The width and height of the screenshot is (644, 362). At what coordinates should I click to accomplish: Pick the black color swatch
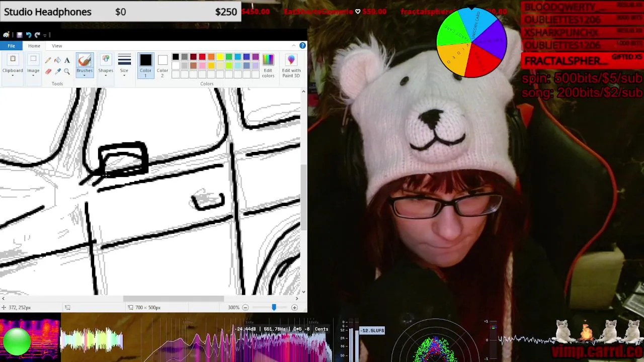click(176, 57)
